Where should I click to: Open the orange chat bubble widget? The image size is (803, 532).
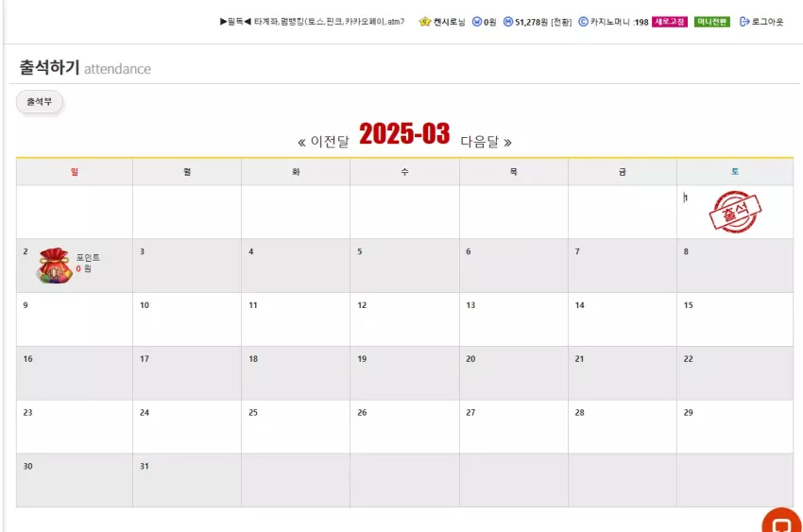[x=781, y=522]
